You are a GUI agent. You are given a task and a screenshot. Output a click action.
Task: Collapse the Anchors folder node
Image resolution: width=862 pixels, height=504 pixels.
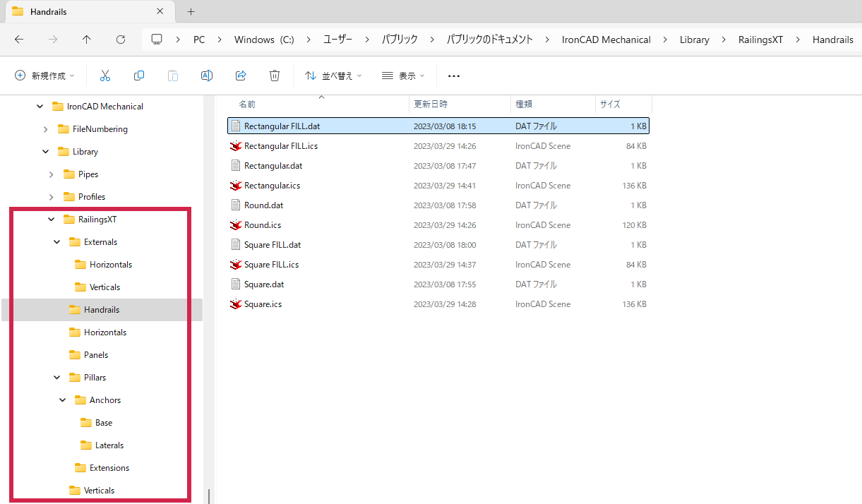click(62, 400)
